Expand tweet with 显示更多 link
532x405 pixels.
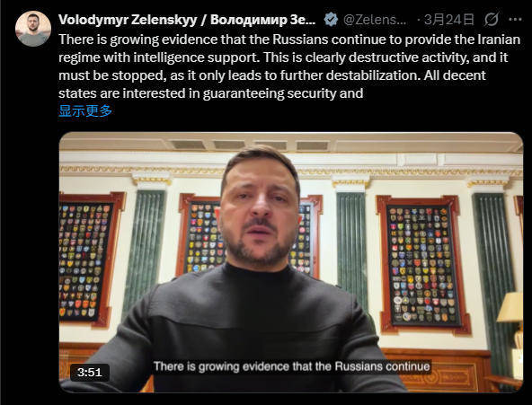click(85, 110)
